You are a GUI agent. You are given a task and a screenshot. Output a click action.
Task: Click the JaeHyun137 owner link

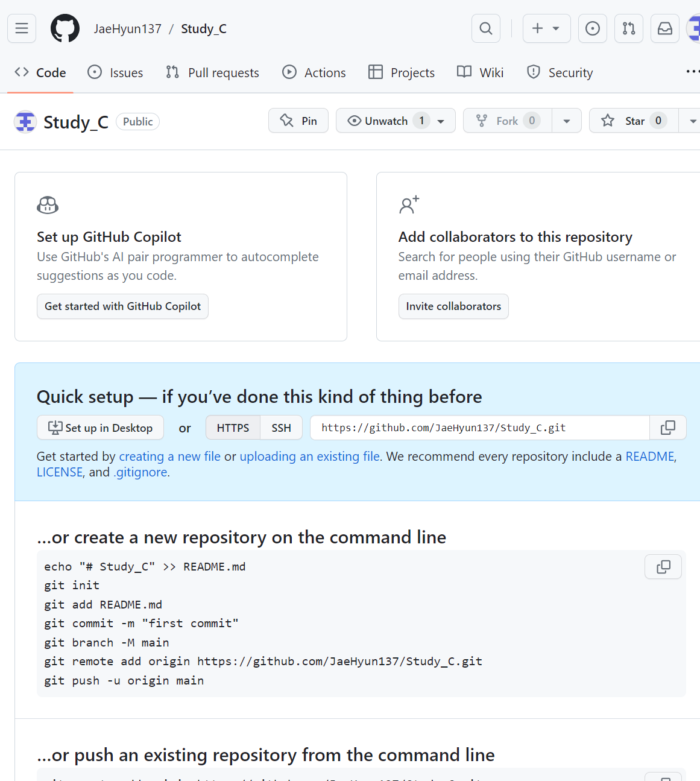click(128, 28)
